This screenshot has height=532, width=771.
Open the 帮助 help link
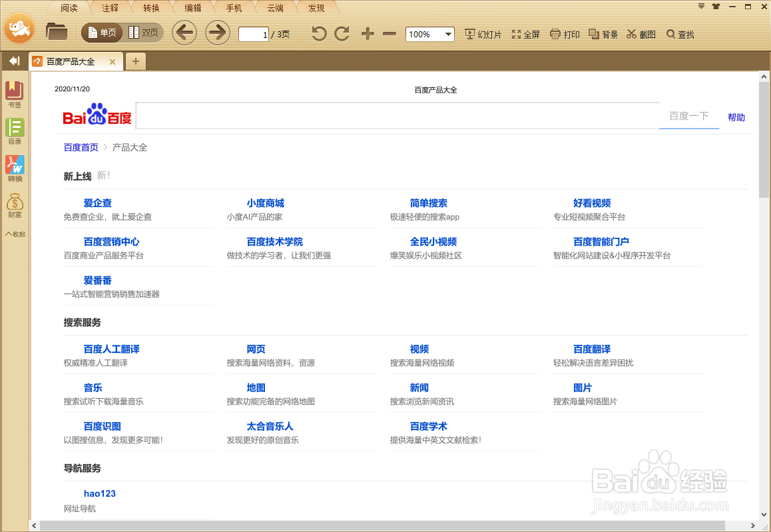(x=736, y=117)
